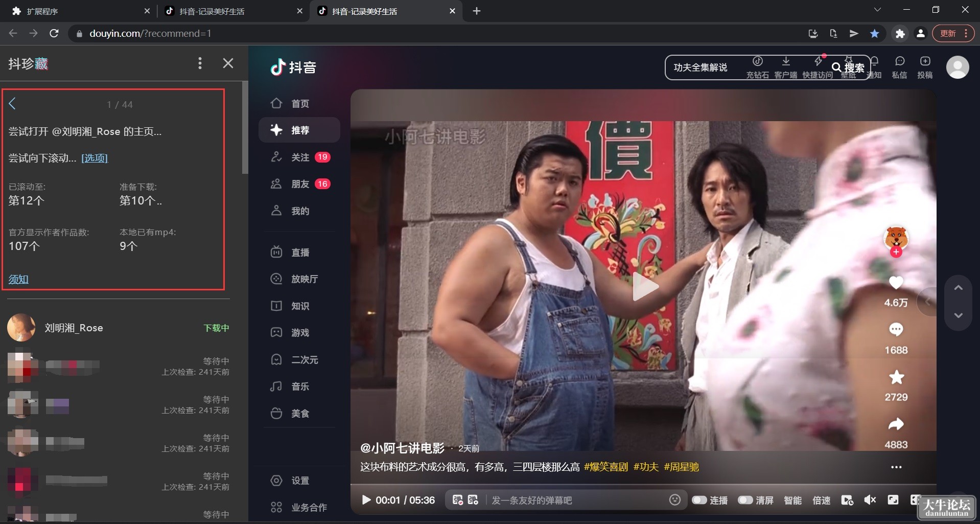Toggle 清屏 clear-screen switch
This screenshot has width=980, height=524.
coord(745,500)
